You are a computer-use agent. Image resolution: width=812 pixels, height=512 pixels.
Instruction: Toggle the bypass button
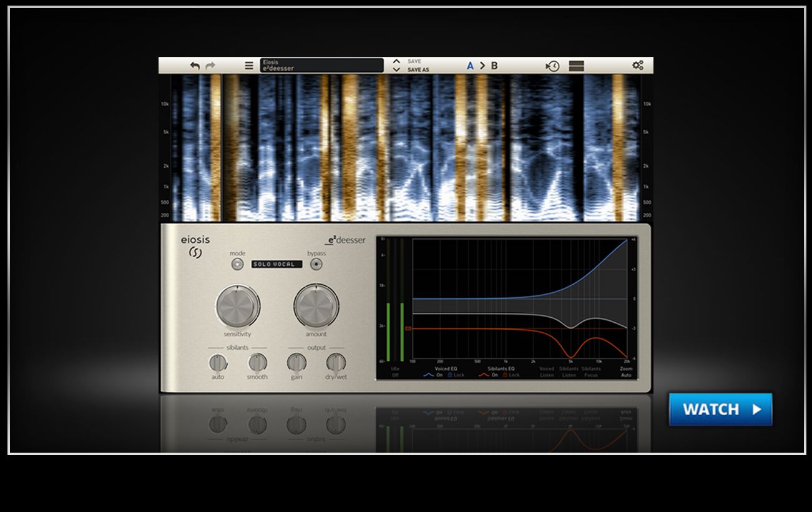[317, 265]
